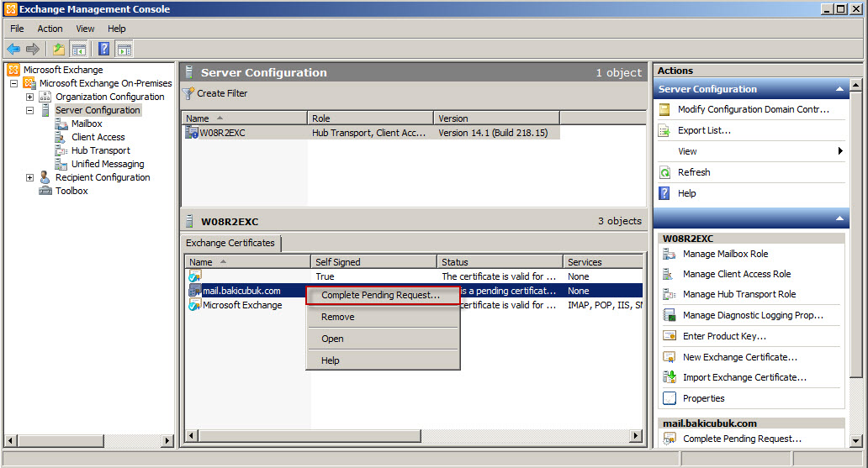Viewport: 868px width, 468px height.
Task: Select Hub Transport in the tree
Action: point(101,150)
